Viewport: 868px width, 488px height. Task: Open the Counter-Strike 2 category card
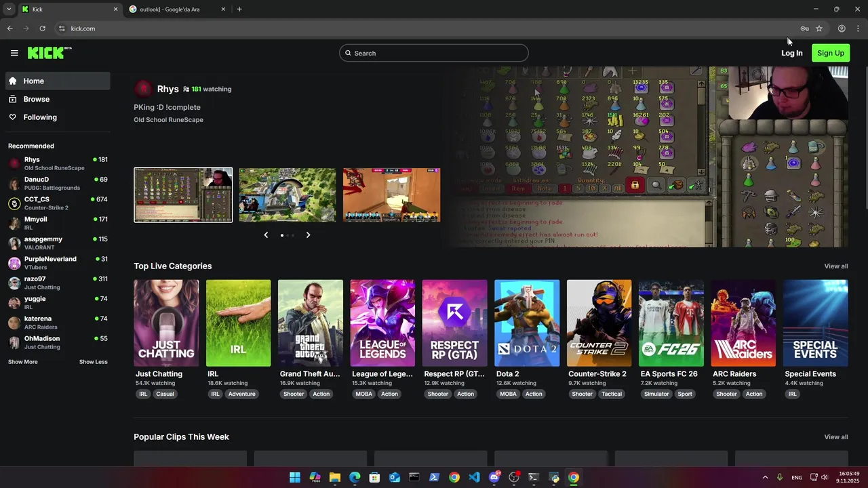(x=599, y=323)
